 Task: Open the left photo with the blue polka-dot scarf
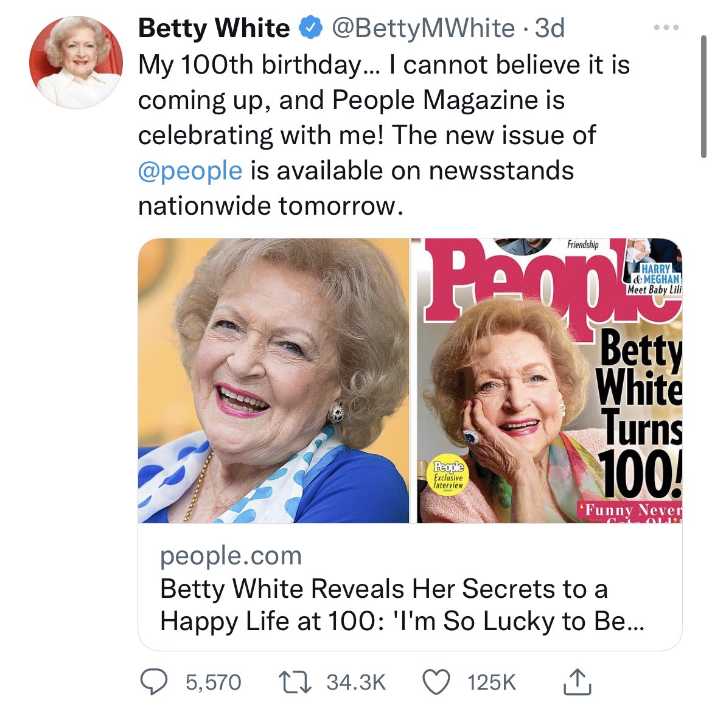(273, 380)
